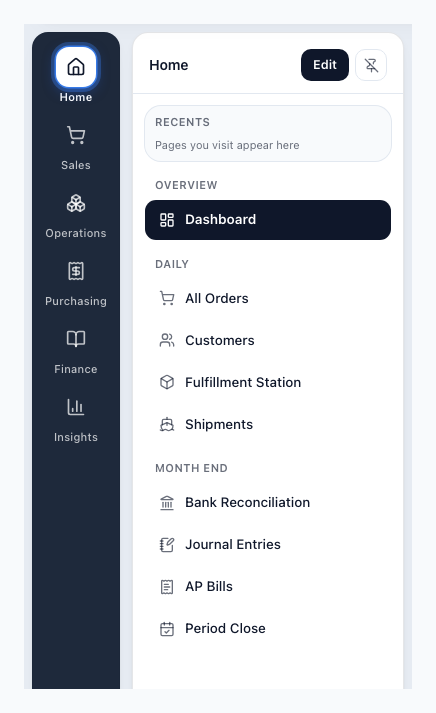Viewport: 436px width, 713px height.
Task: Click the MONTH END section heading
Action: (x=191, y=468)
